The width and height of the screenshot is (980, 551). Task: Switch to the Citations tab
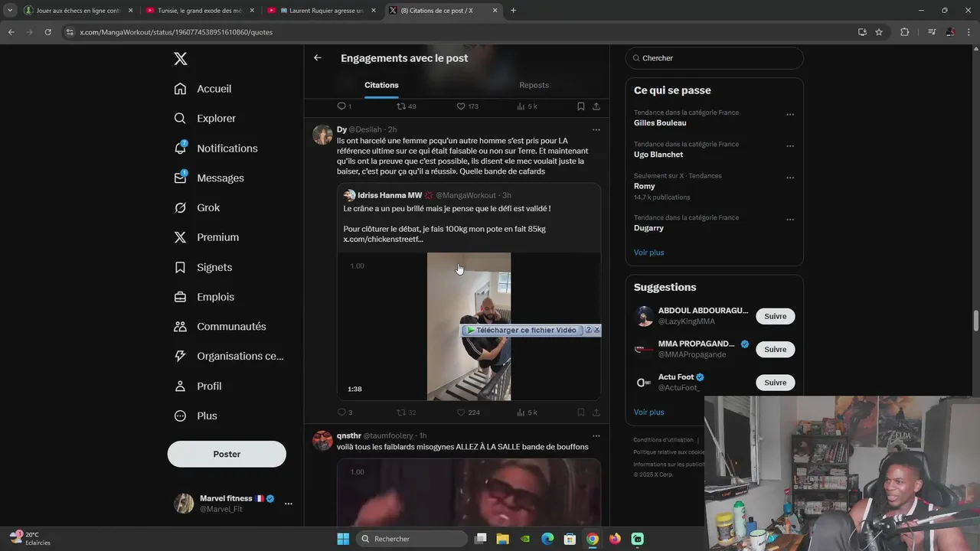tap(381, 85)
